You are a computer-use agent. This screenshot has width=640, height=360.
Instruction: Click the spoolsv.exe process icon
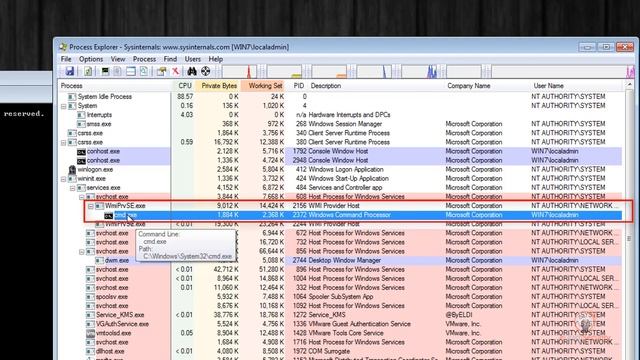coord(90,297)
